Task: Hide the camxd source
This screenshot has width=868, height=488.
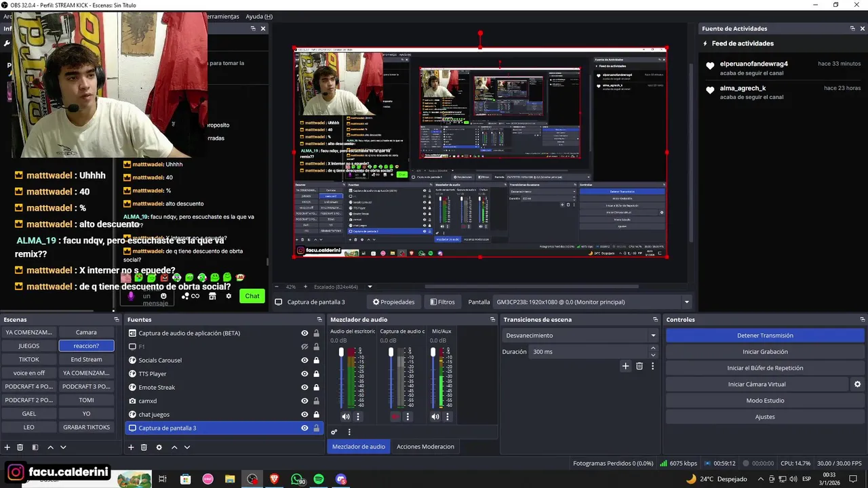Action: coord(304,401)
